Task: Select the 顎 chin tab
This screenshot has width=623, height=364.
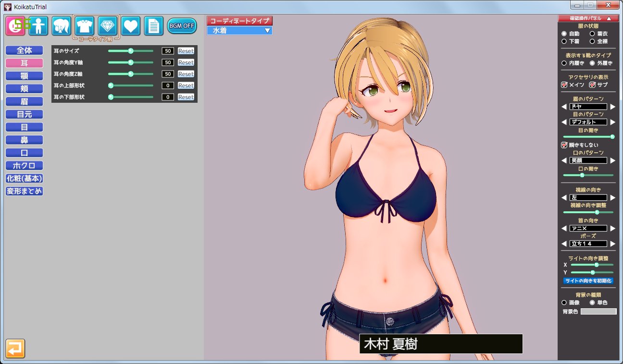Action: coord(25,76)
